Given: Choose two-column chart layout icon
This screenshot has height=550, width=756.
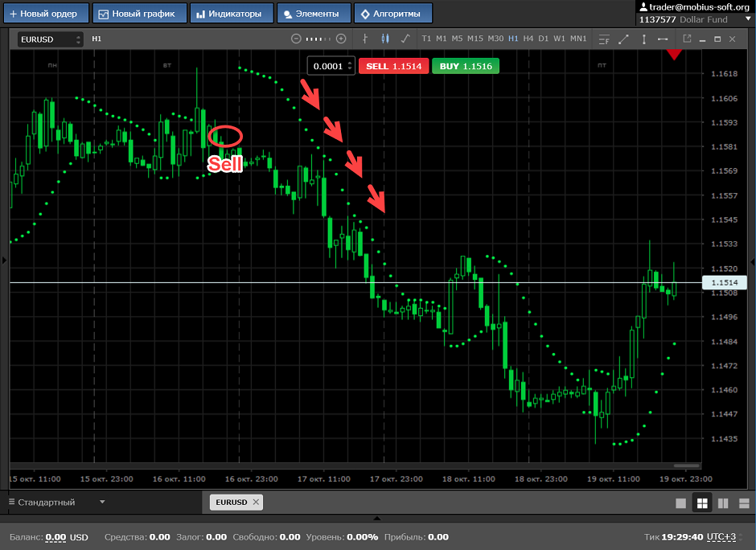Looking at the screenshot, I should coord(723,503).
